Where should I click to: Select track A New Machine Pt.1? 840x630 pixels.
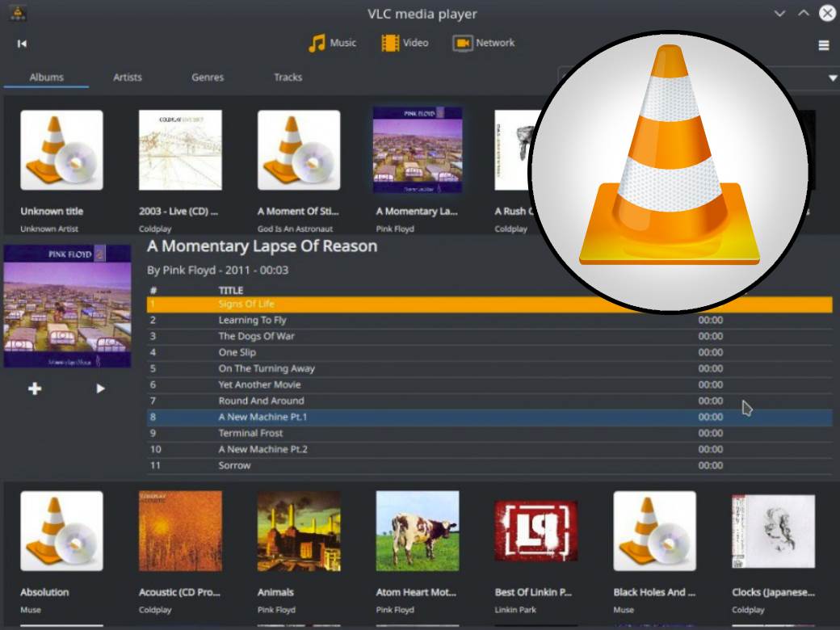(262, 417)
